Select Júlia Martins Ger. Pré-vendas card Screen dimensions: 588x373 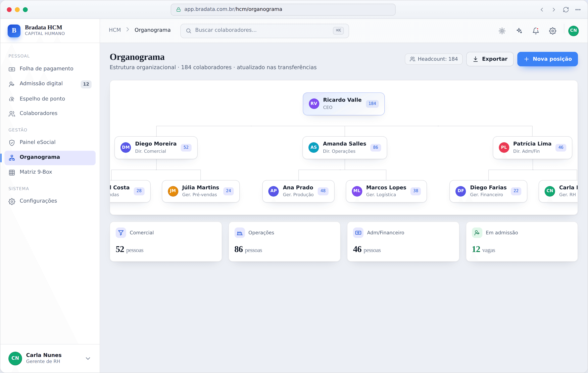(201, 191)
